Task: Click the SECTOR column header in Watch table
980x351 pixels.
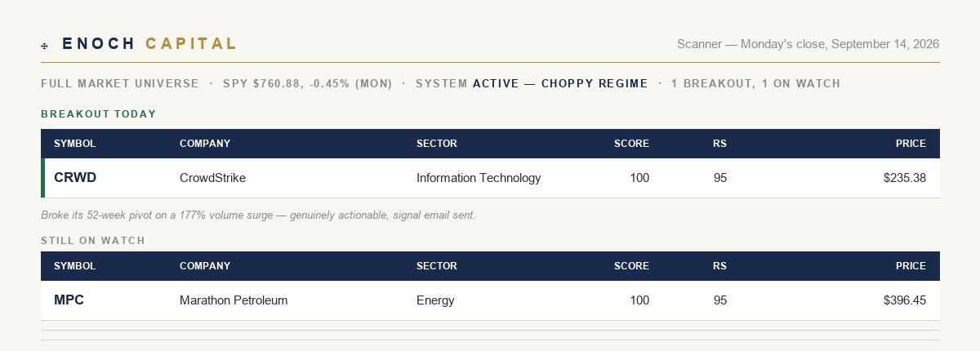Action: point(437,266)
